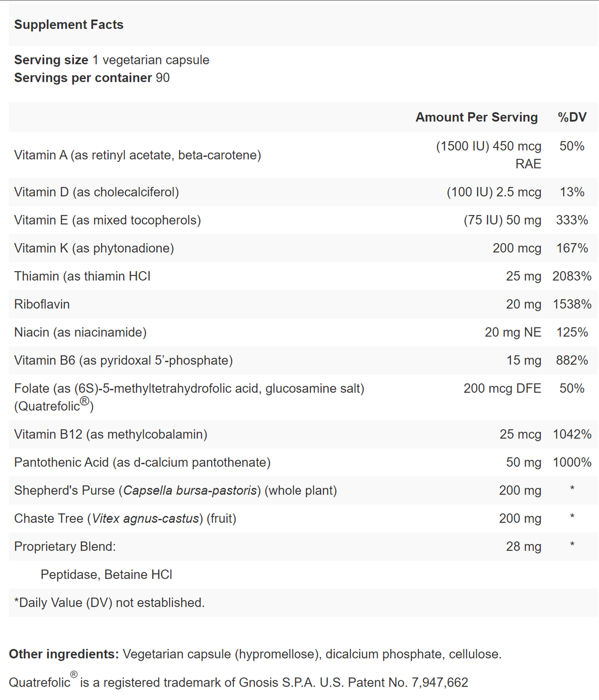This screenshot has height=700, width=599.
Task: Select the Thiamin row label
Action: [82, 276]
